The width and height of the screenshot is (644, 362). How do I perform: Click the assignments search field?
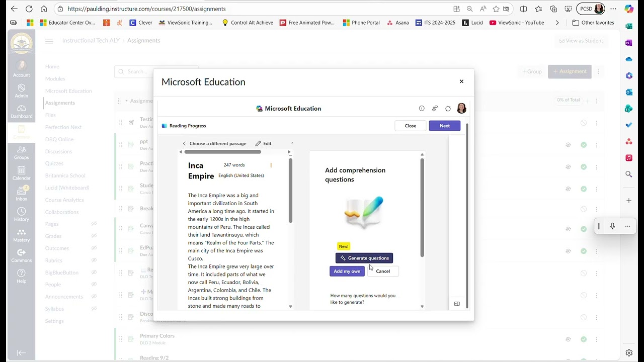[x=156, y=71]
